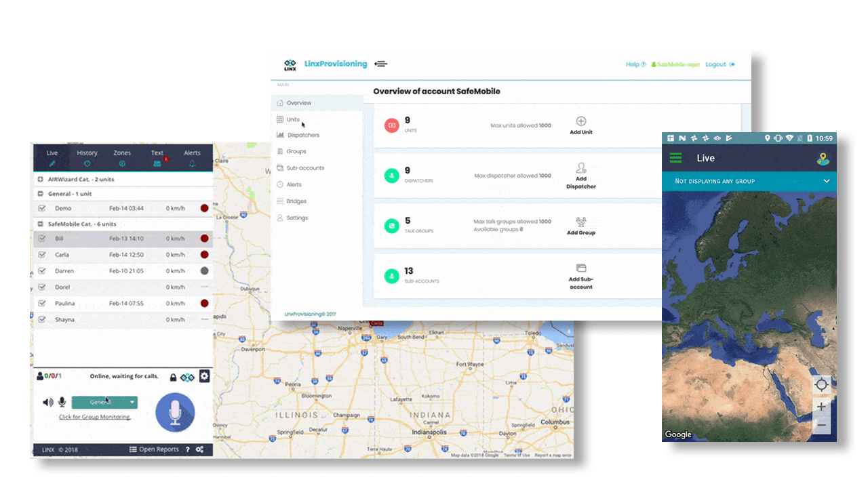This screenshot has width=868, height=488.
Task: Click the green Dispatchers count icon
Action: (392, 176)
